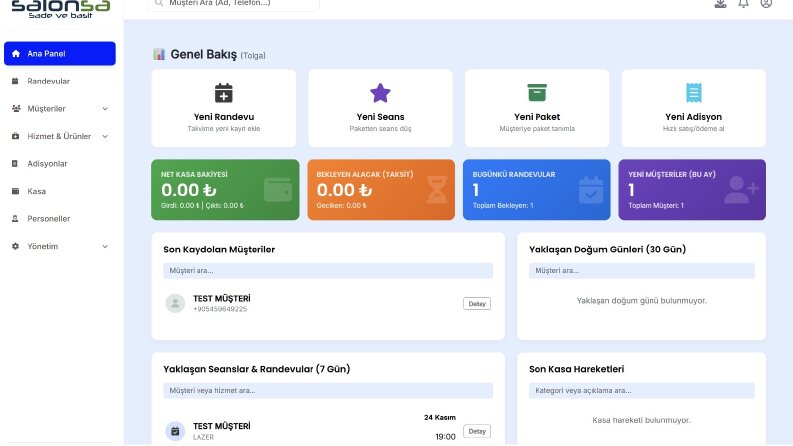Expand the Müşteriler chevron
The height and width of the screenshot is (446, 793).
pos(105,109)
